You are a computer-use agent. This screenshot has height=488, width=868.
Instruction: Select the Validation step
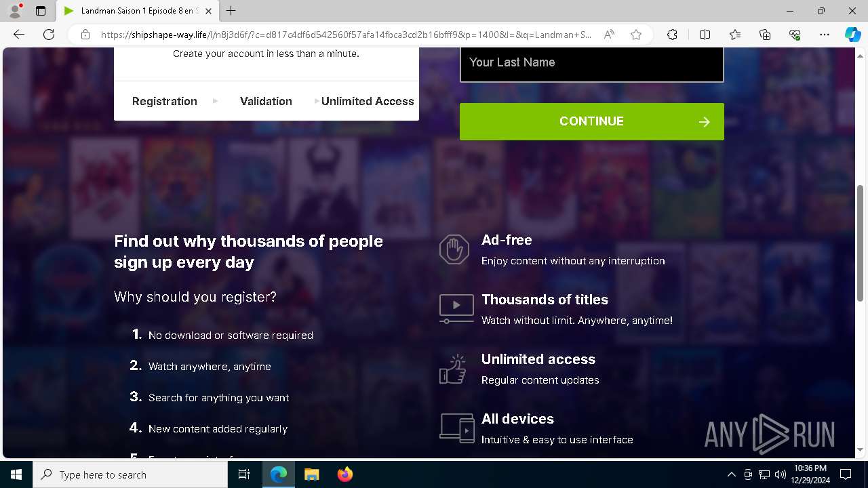(x=266, y=101)
